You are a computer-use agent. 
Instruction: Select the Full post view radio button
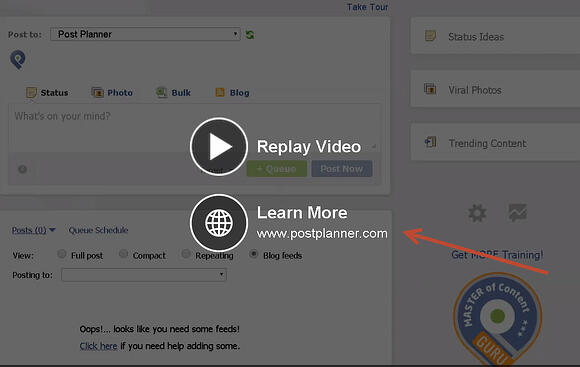click(62, 254)
